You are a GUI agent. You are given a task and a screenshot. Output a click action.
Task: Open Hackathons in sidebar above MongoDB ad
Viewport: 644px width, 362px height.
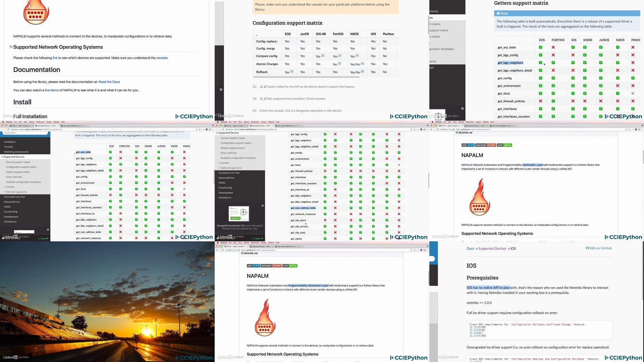pos(225,198)
